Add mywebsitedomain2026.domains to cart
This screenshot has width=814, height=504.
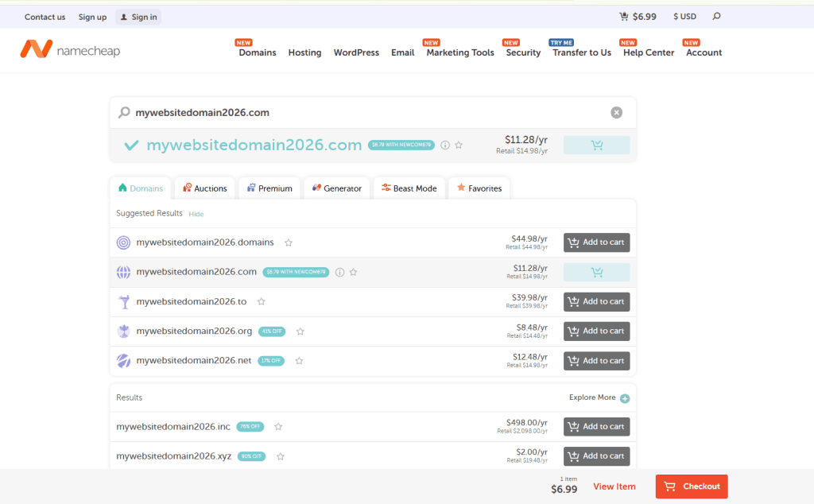click(x=596, y=242)
